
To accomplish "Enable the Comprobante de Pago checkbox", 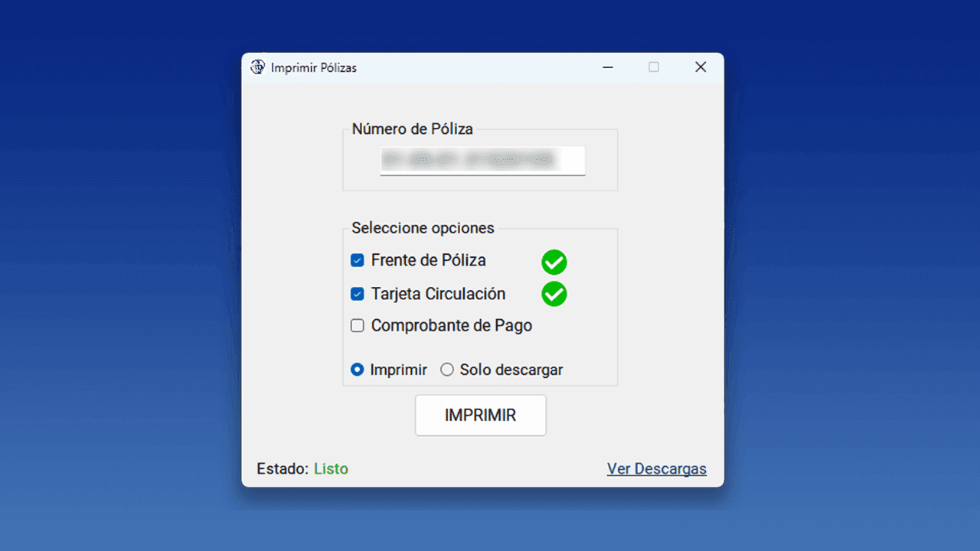I will tap(357, 326).
